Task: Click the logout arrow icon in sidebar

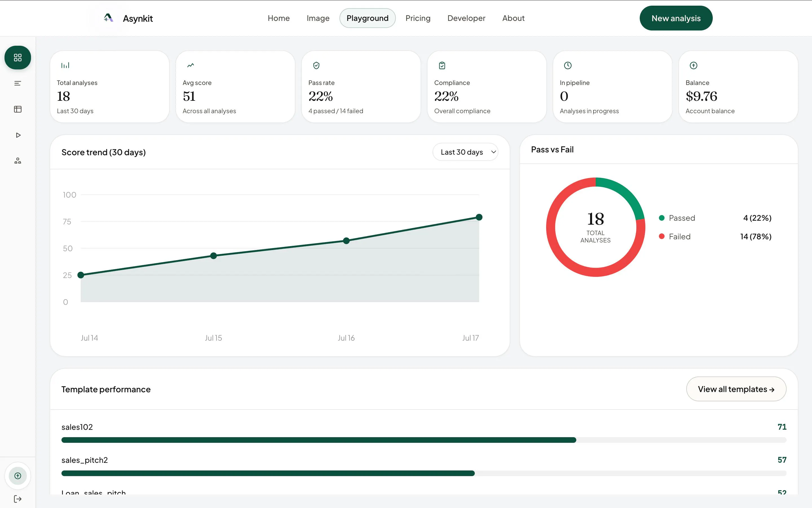Action: [17, 499]
